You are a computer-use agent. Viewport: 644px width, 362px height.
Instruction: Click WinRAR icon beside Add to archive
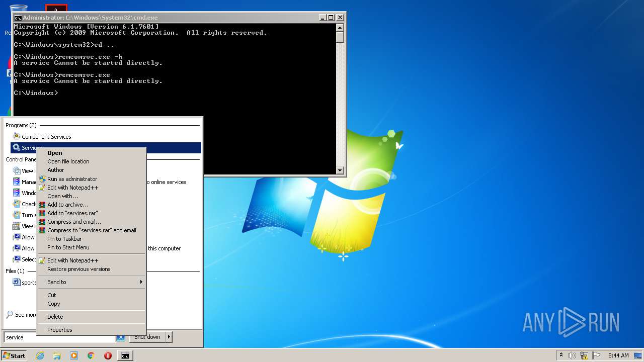tap(42, 205)
